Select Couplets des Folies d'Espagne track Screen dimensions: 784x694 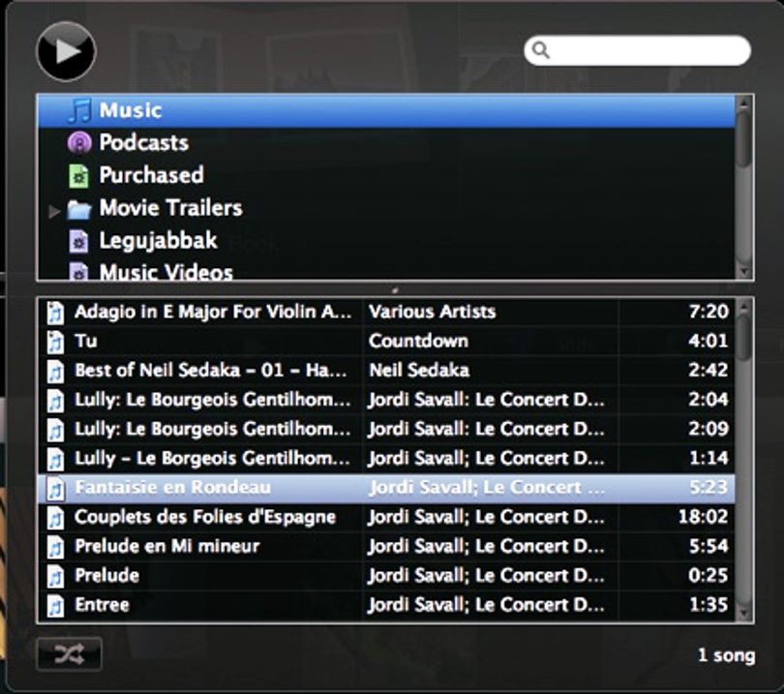coord(386,517)
